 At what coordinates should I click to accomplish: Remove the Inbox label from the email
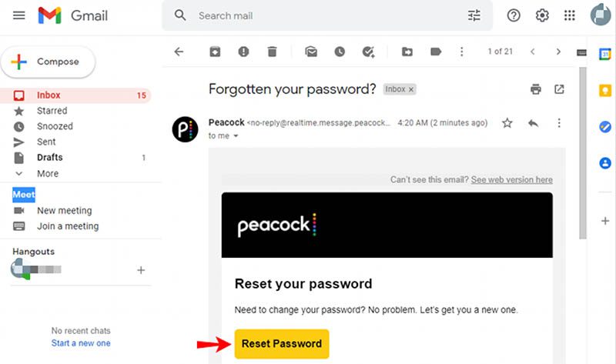[x=411, y=89]
